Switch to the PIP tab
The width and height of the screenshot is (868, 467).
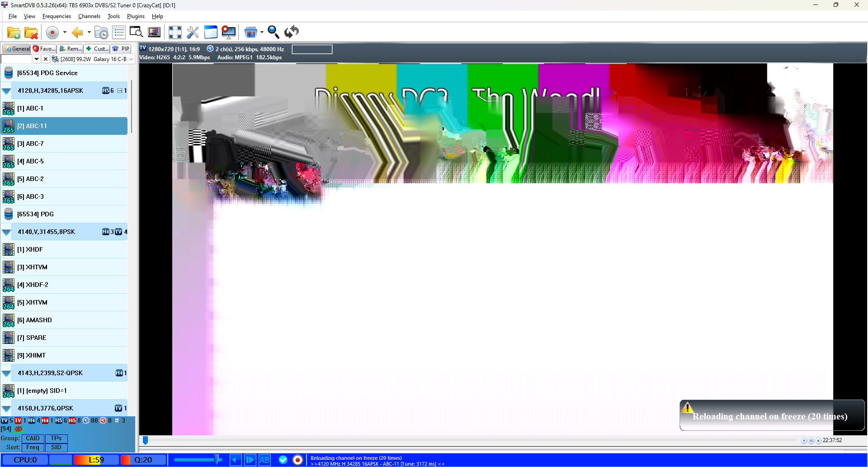click(121, 49)
